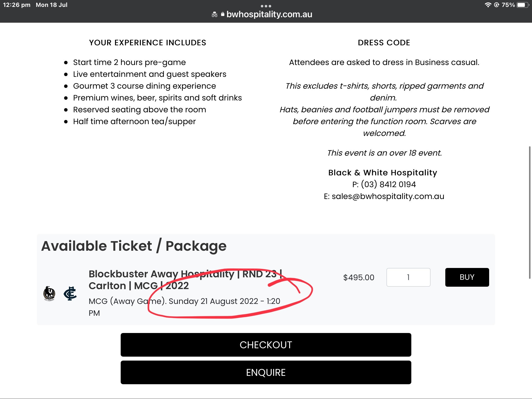This screenshot has height=399, width=532.
Task: Call the (03) 8412 0194 phone number
Action: [388, 184]
